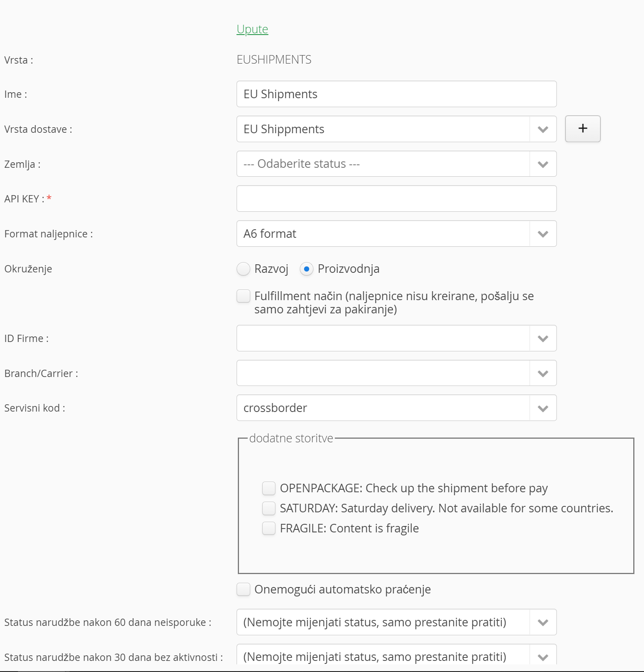This screenshot has height=672, width=644.
Task: Click the EUSHIPMENTS type text
Action: pyautogui.click(x=274, y=59)
